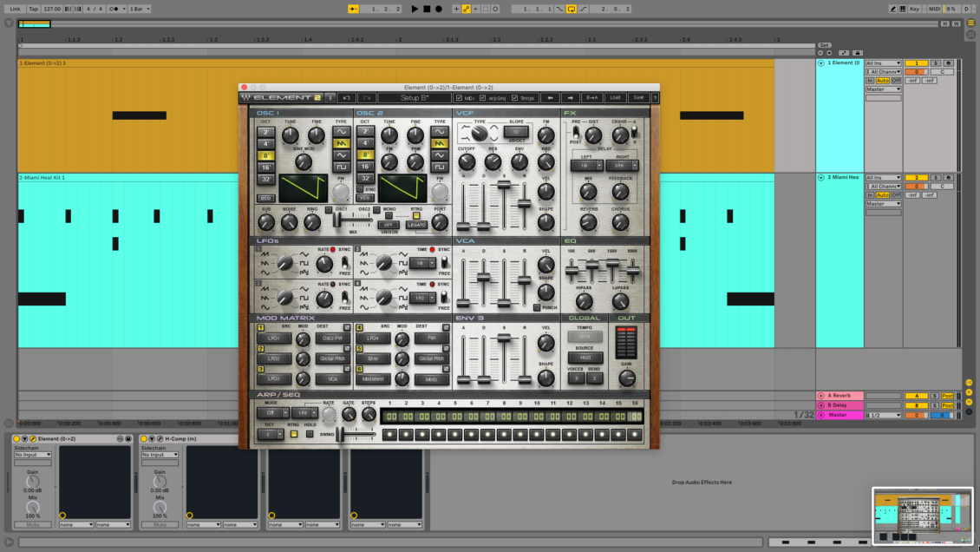This screenshot has width=980, height=552.
Task: Click the B→A copy button
Action: coord(591,97)
